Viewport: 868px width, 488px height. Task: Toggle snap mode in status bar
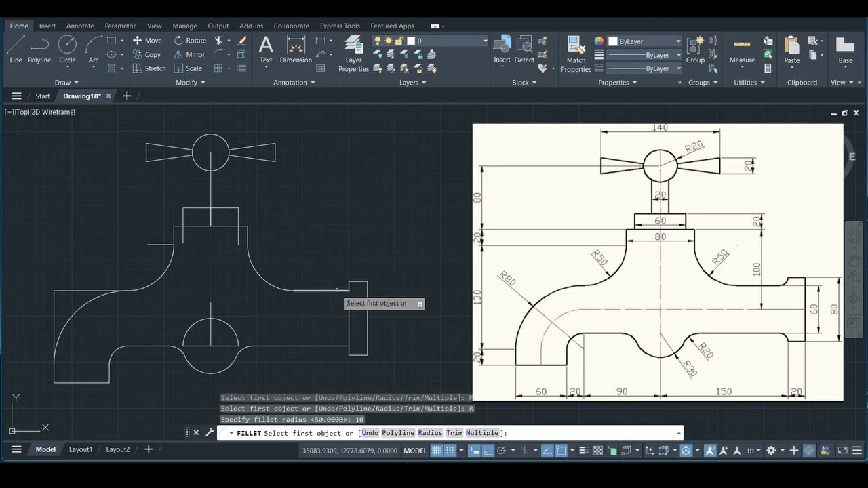point(450,450)
